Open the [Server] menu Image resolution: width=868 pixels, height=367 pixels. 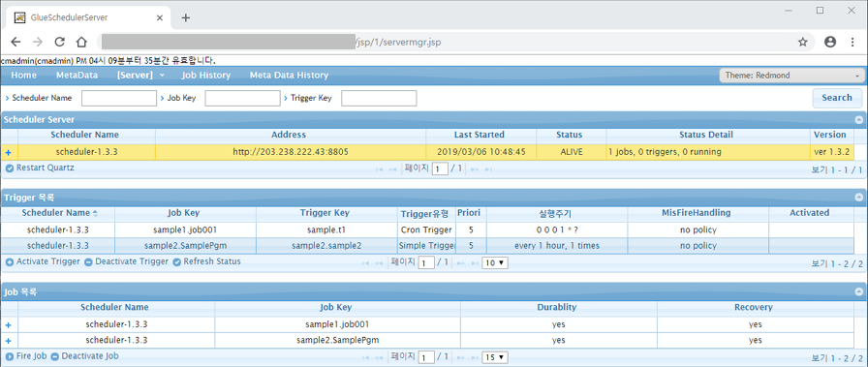pyautogui.click(x=140, y=76)
